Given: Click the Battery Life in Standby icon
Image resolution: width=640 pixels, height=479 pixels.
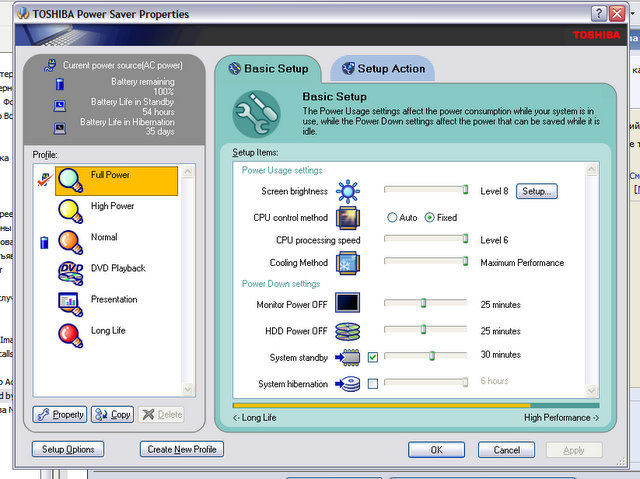Looking at the screenshot, I should coord(60,106).
